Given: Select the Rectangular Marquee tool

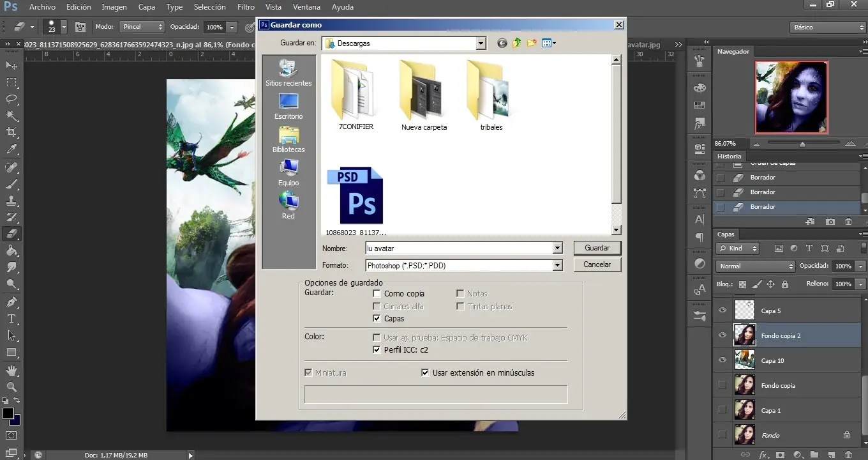Looking at the screenshot, I should 11,82.
